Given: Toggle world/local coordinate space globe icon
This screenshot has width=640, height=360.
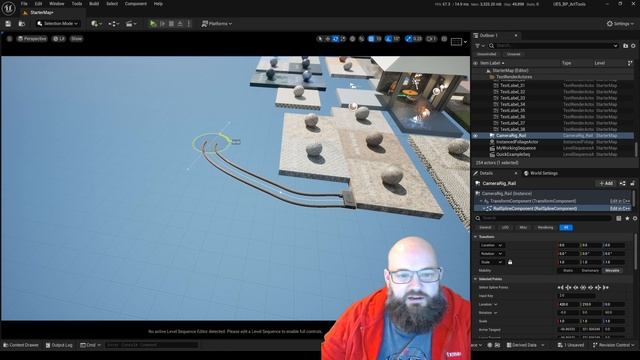Looking at the screenshot, I should point(353,39).
